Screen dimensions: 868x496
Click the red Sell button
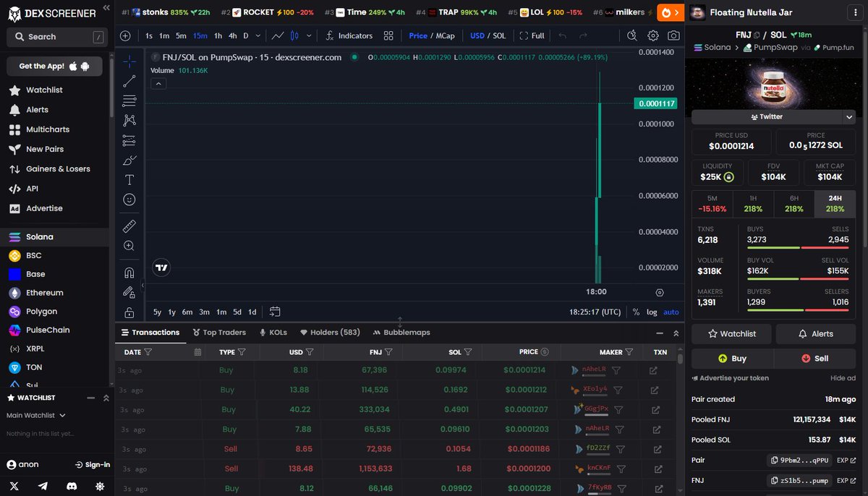(x=815, y=359)
